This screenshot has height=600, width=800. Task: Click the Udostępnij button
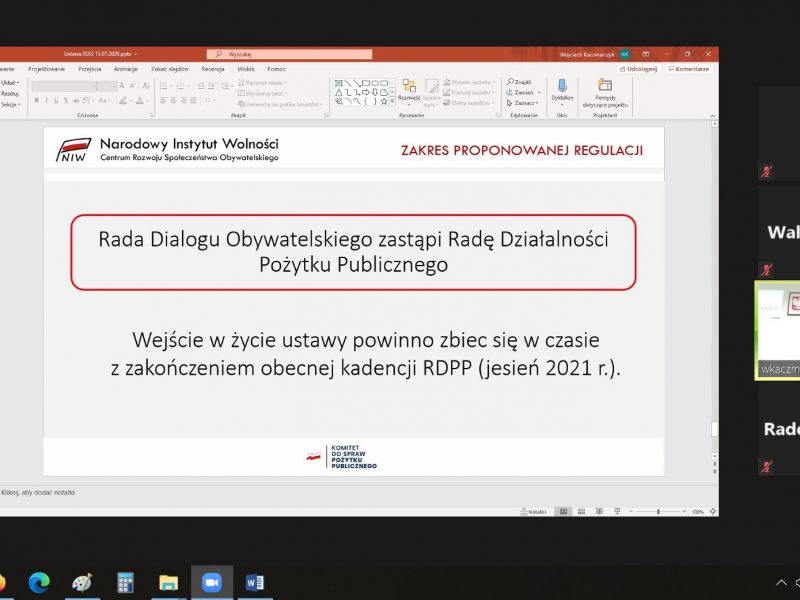pyautogui.click(x=639, y=69)
